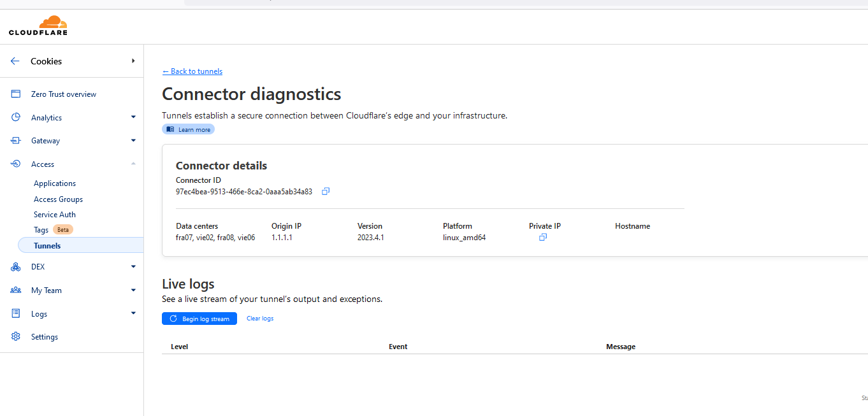Select Service Auth in sidebar
This screenshot has width=868, height=416.
(x=55, y=215)
